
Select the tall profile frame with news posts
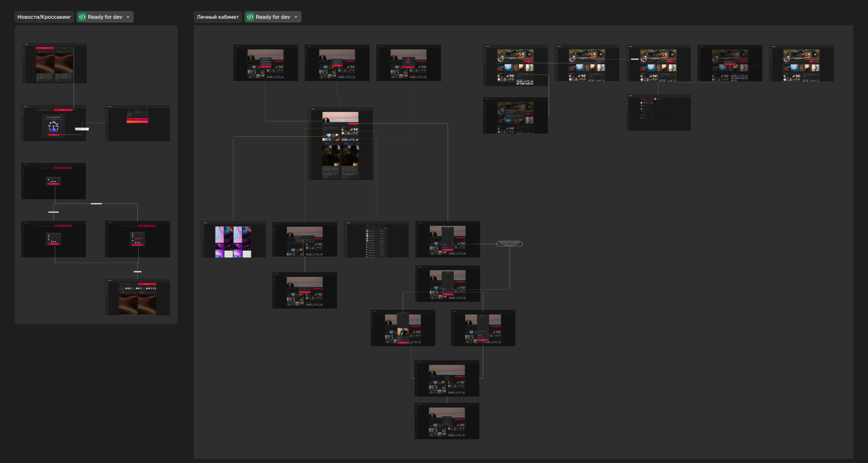pyautogui.click(x=341, y=143)
